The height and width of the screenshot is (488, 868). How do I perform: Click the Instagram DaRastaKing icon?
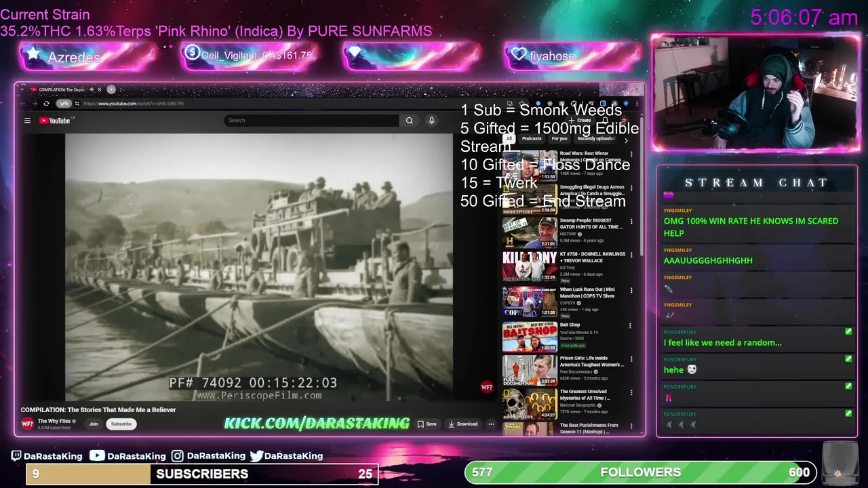177,456
